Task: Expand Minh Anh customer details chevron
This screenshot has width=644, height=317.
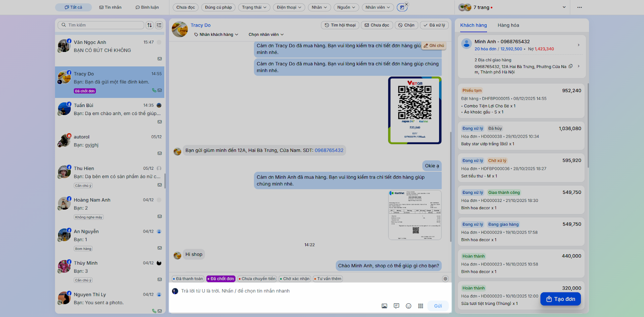Action: (x=579, y=45)
